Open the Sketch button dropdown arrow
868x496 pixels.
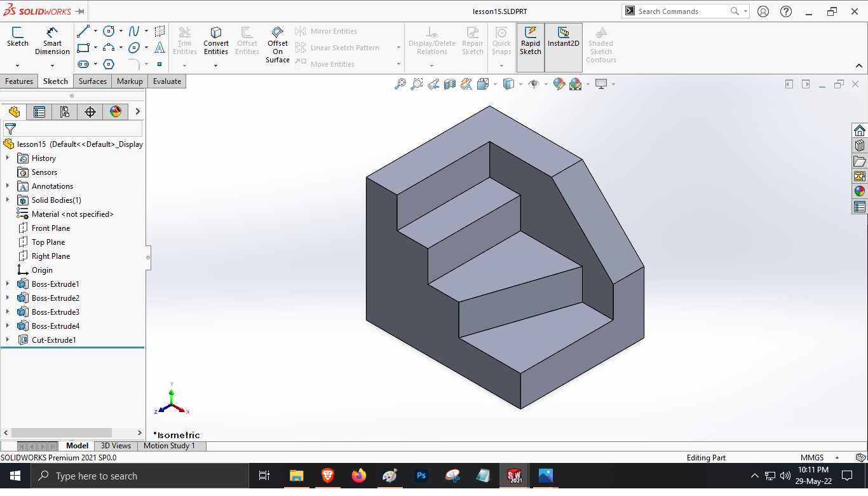click(17, 65)
